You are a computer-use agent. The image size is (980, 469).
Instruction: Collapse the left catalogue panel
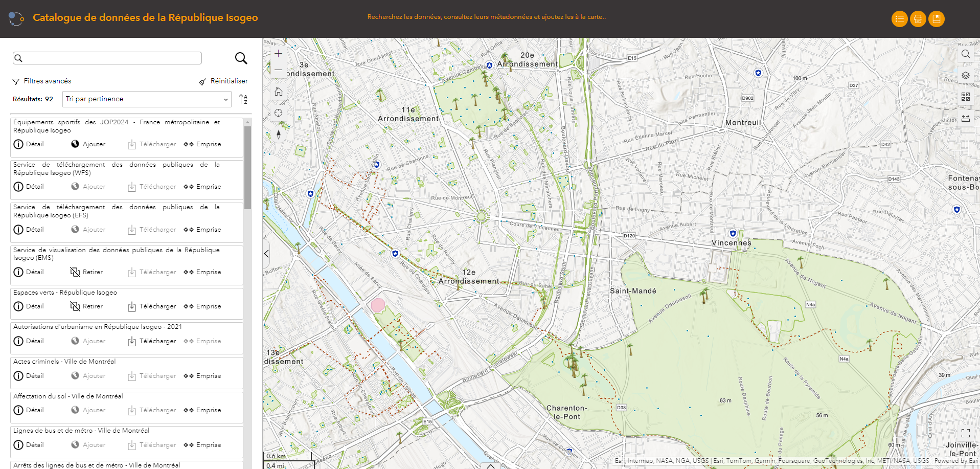[x=266, y=254]
